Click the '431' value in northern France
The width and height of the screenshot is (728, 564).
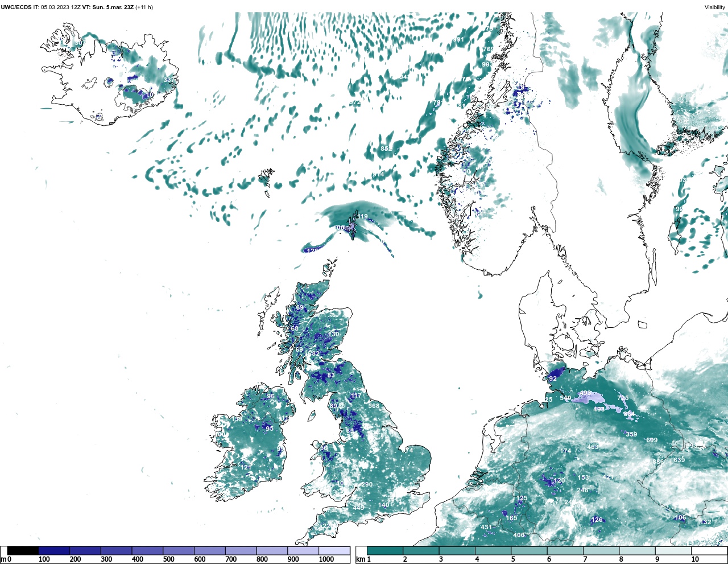tap(486, 527)
